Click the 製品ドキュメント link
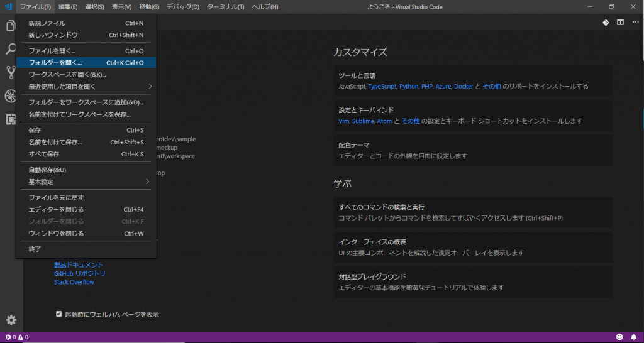 pyautogui.click(x=79, y=265)
